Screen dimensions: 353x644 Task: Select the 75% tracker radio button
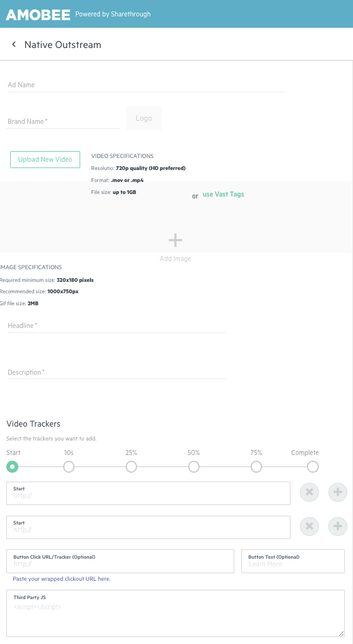256,467
